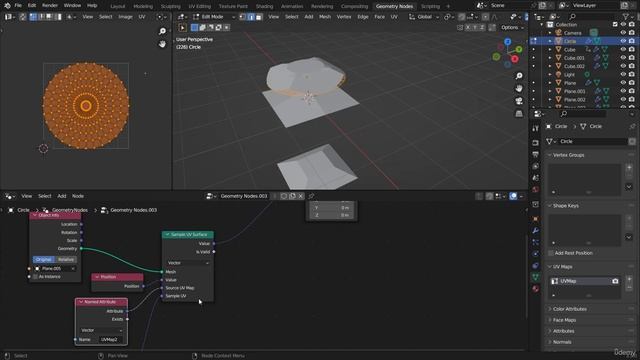
Task: Hide Cube object via eye icon
Action: pyautogui.click(x=623, y=49)
